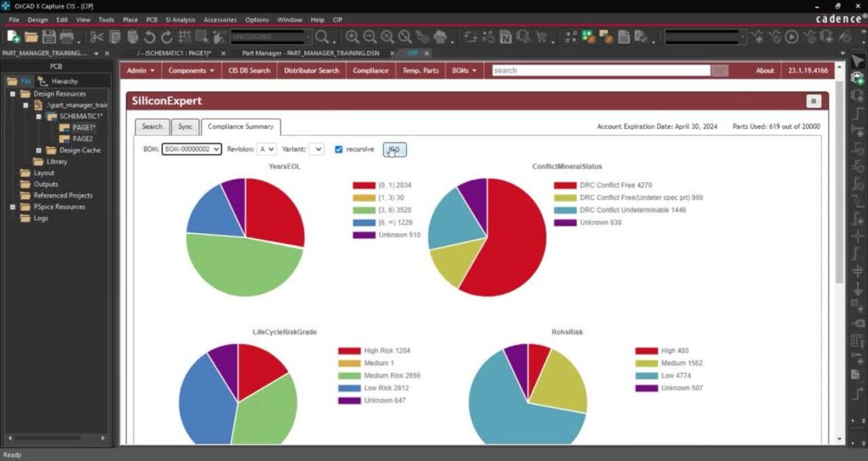
Task: Click the magnifier search icon in toolbar
Action: pyautogui.click(x=321, y=37)
